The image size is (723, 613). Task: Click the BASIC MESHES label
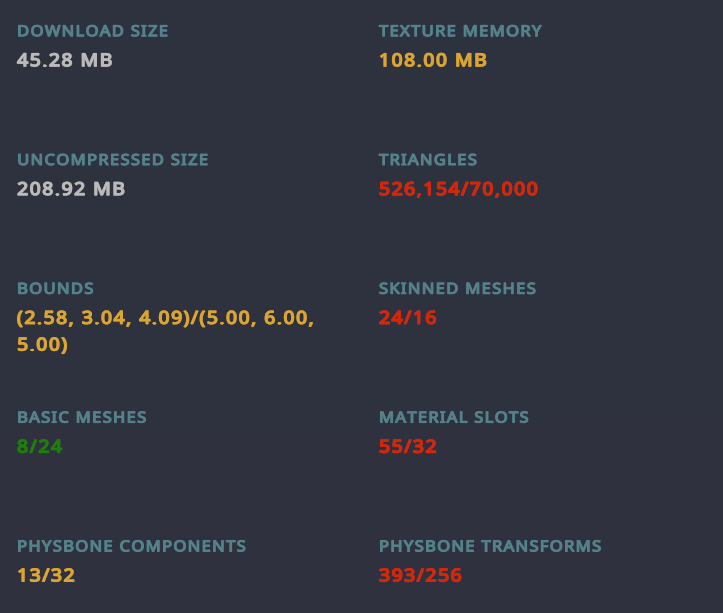[x=82, y=417]
